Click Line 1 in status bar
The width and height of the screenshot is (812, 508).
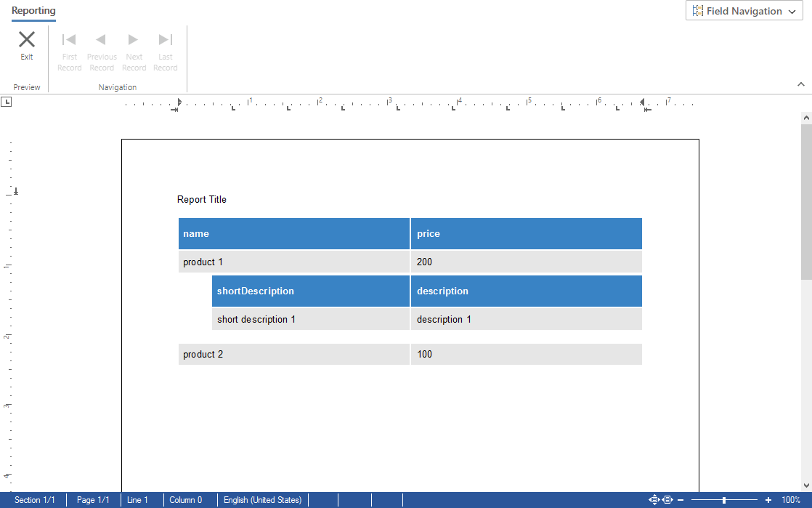[x=137, y=500]
